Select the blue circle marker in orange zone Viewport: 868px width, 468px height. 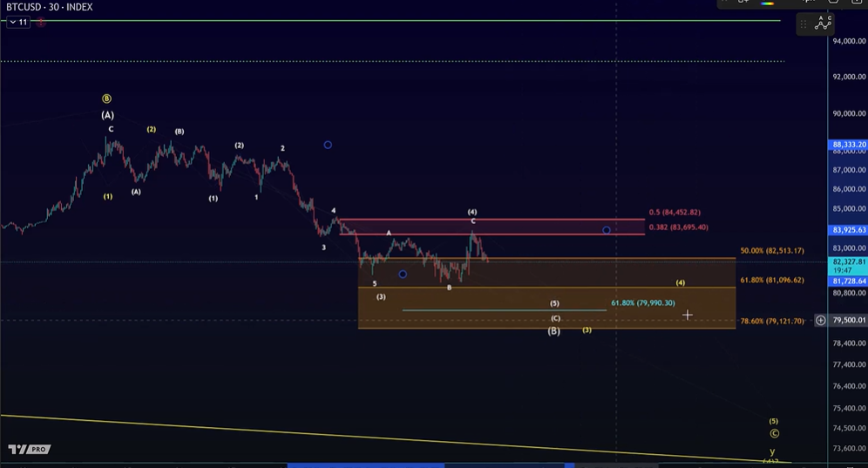pyautogui.click(x=403, y=275)
